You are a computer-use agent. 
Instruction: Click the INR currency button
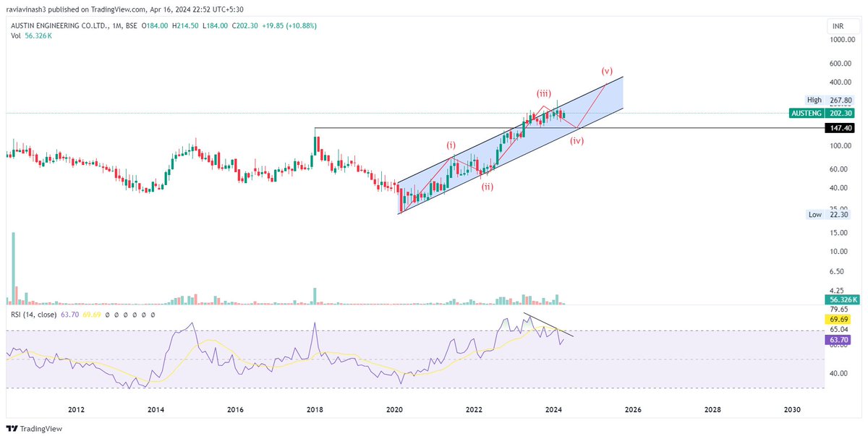pos(843,26)
